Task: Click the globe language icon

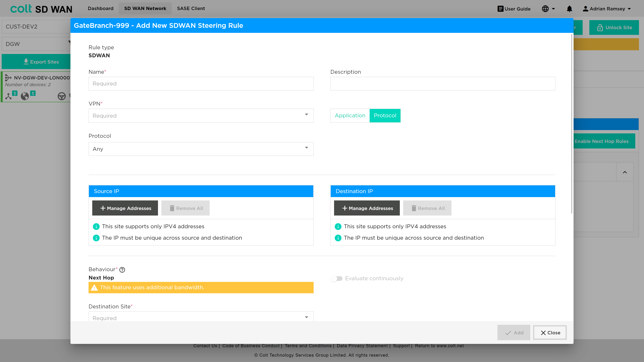Action: coord(545,9)
